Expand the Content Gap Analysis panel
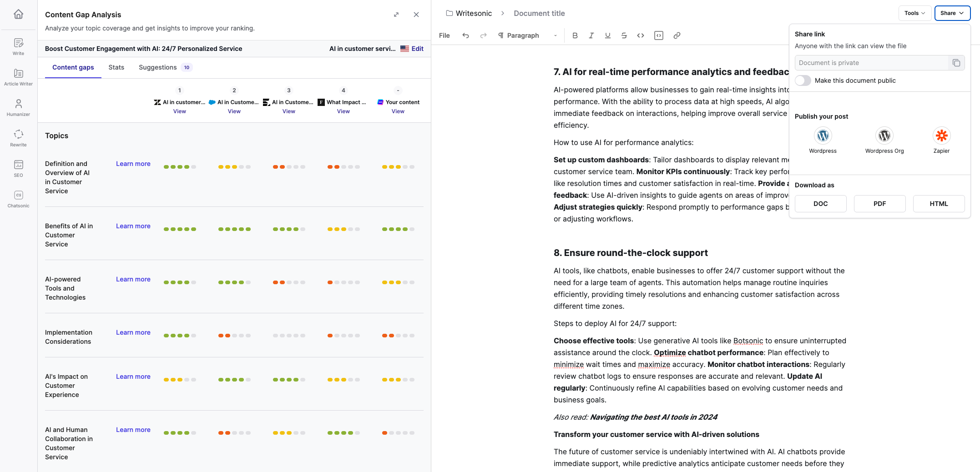 (x=396, y=15)
